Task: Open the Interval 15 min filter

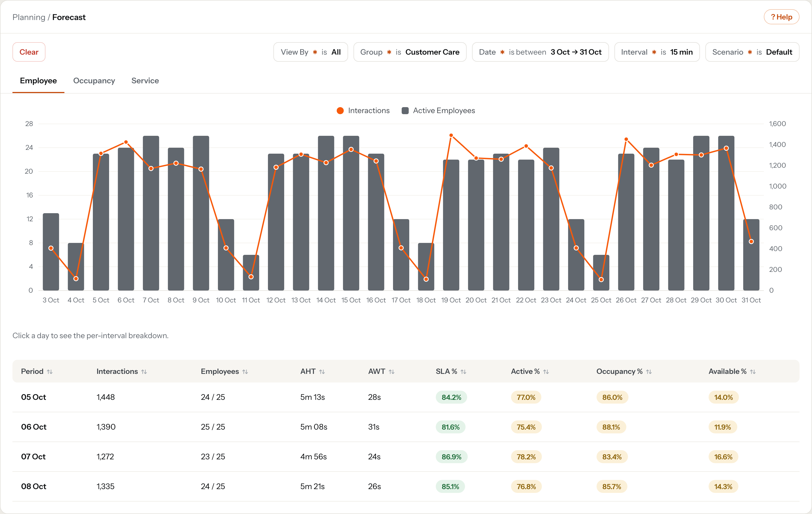Action: pyautogui.click(x=657, y=52)
